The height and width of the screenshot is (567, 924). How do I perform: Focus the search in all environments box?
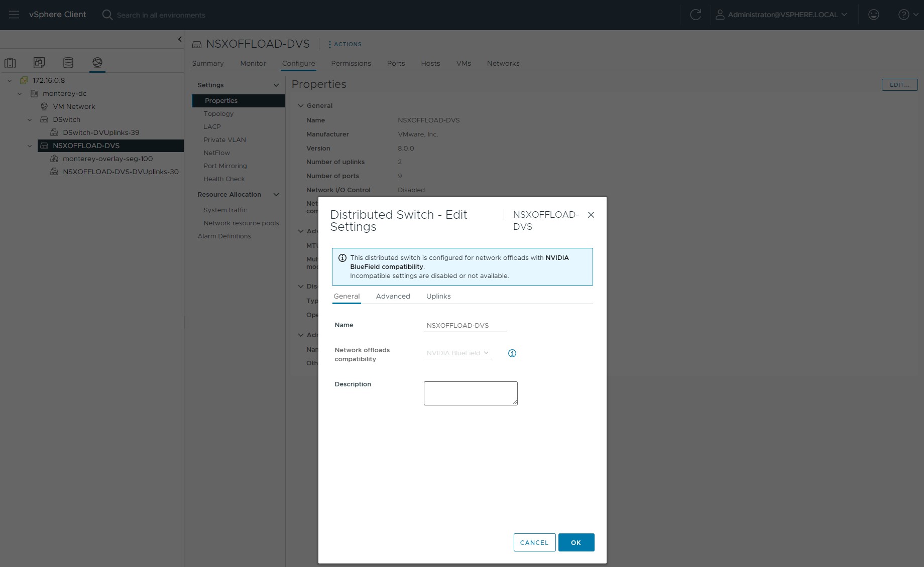click(x=161, y=15)
